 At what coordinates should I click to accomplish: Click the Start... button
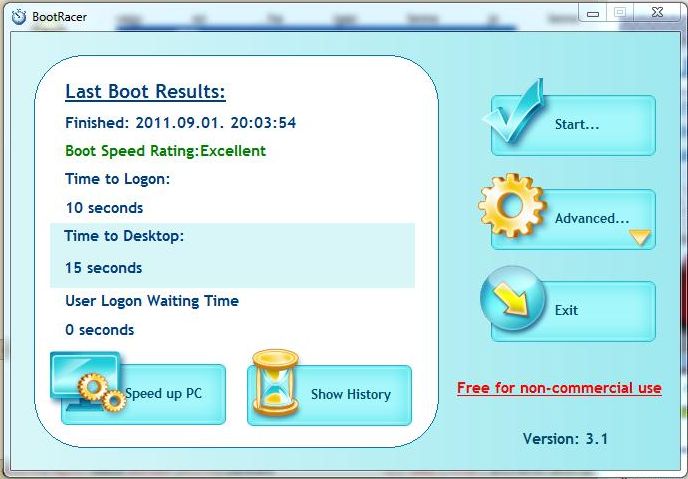point(573,125)
